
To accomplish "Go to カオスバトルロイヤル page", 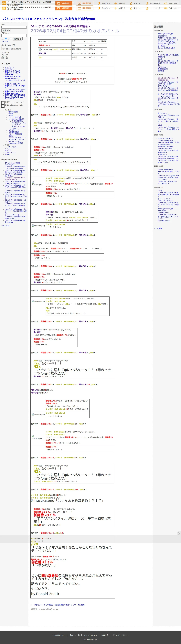I will coord(13,84).
